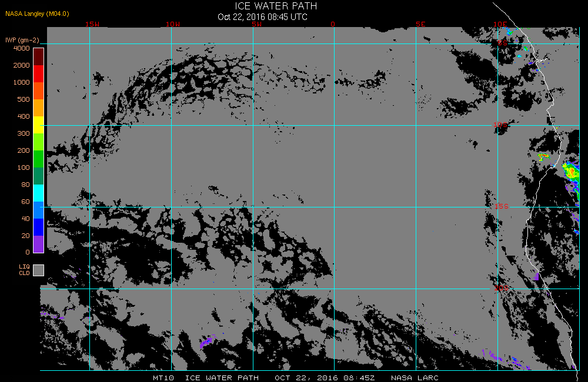Click the bright red 2000 legend color
Screen dimensions: 588x382
coord(39,73)
